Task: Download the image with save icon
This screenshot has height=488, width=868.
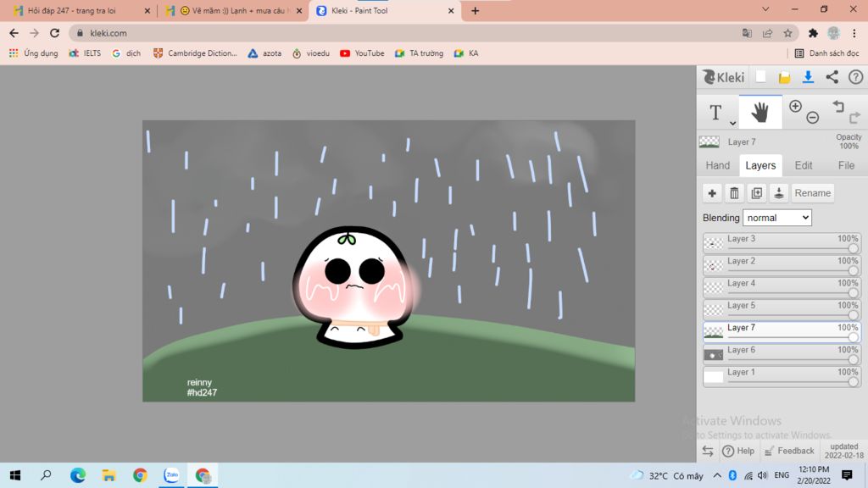Action: coord(808,77)
